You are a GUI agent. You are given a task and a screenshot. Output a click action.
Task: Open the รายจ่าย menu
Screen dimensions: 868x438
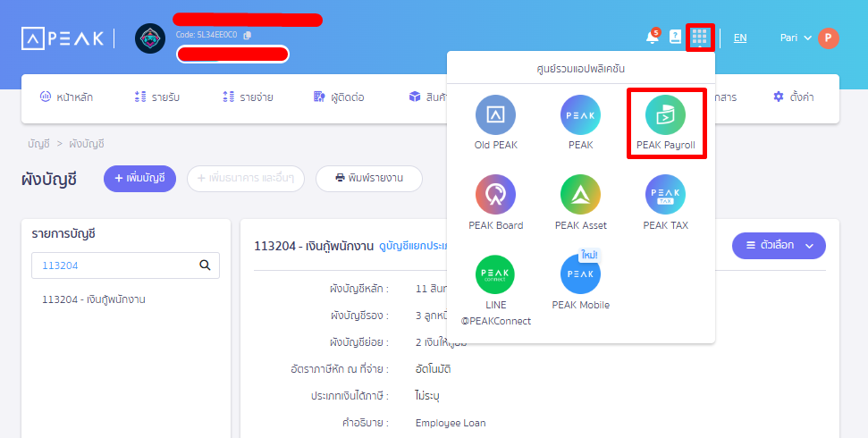click(x=248, y=97)
